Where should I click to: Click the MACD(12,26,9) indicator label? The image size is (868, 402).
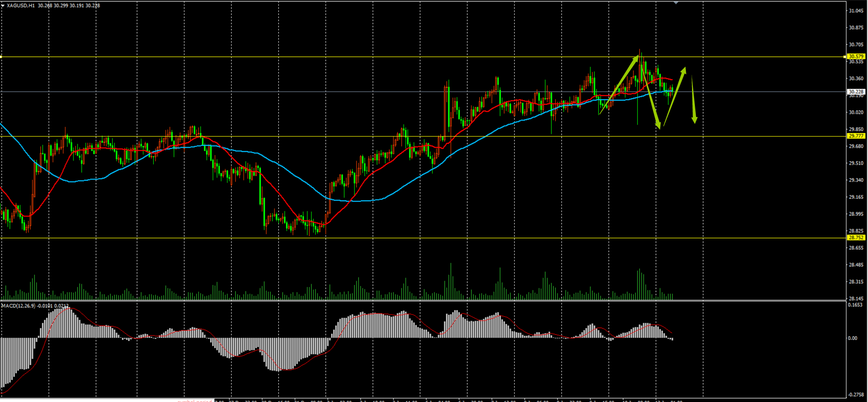19,306
